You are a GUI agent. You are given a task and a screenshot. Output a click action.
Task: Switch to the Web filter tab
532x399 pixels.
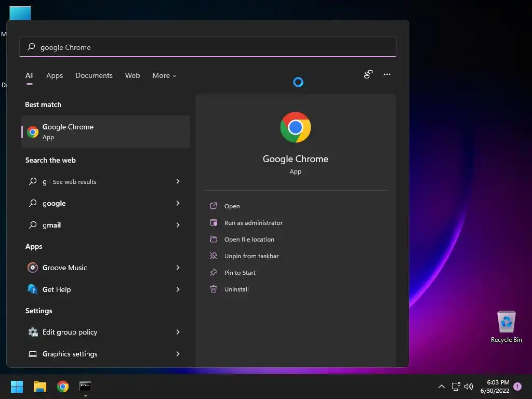tap(132, 76)
